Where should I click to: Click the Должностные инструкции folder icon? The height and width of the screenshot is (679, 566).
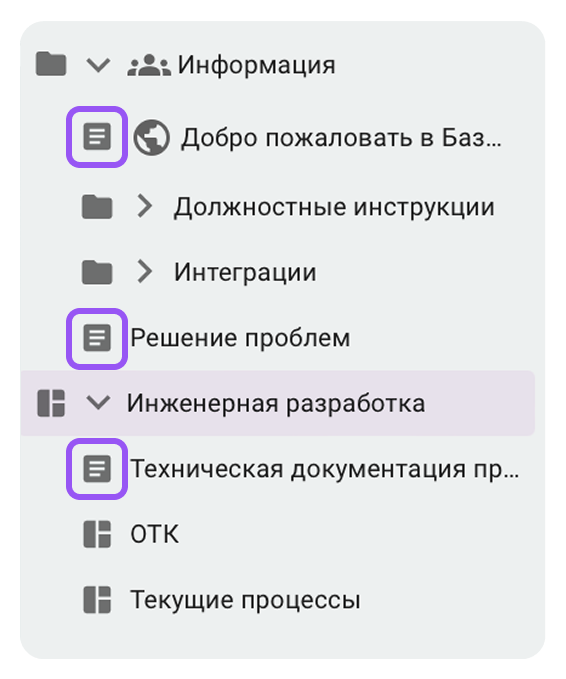[97, 207]
